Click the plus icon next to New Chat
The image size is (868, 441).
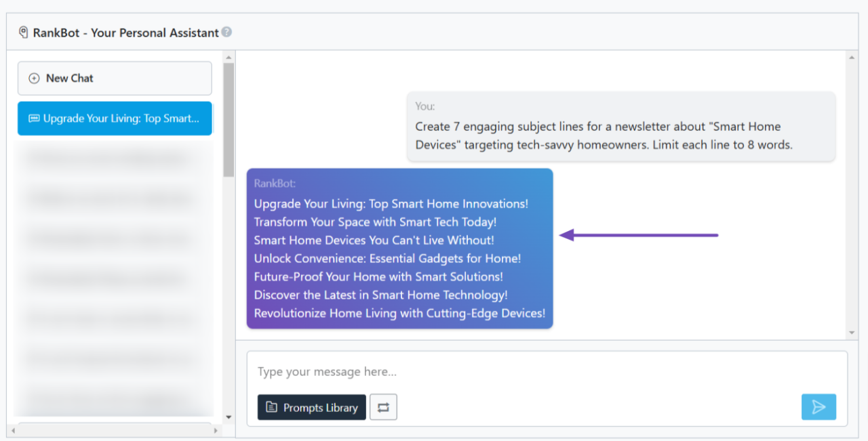34,78
